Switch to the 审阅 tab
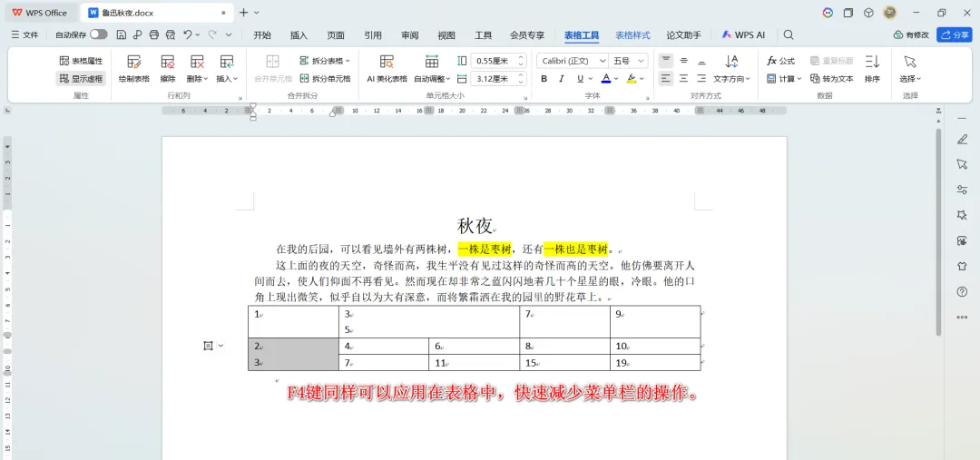The height and width of the screenshot is (460, 980). tap(410, 35)
